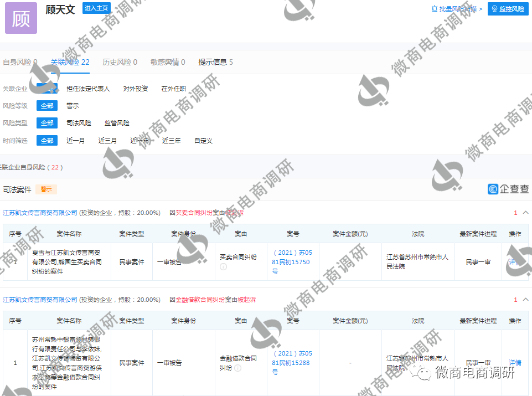The height and width of the screenshot is (396, 532).
Task: Open 详情 for the 15288 case row
Action: pyautogui.click(x=515, y=363)
